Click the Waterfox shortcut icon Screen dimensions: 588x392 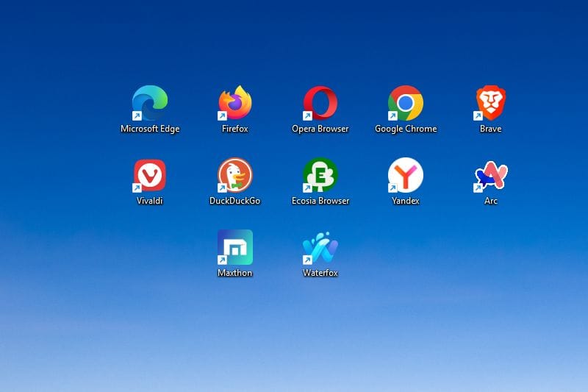[320, 247]
